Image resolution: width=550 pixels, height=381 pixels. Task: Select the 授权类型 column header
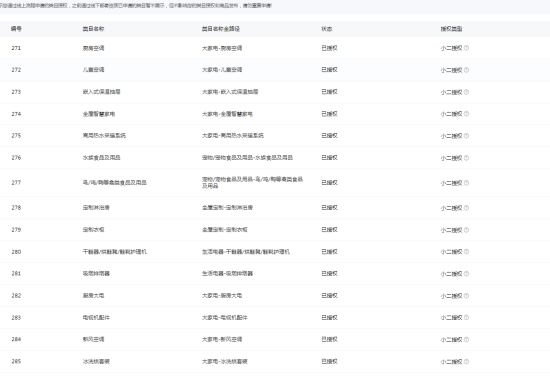[x=451, y=29]
